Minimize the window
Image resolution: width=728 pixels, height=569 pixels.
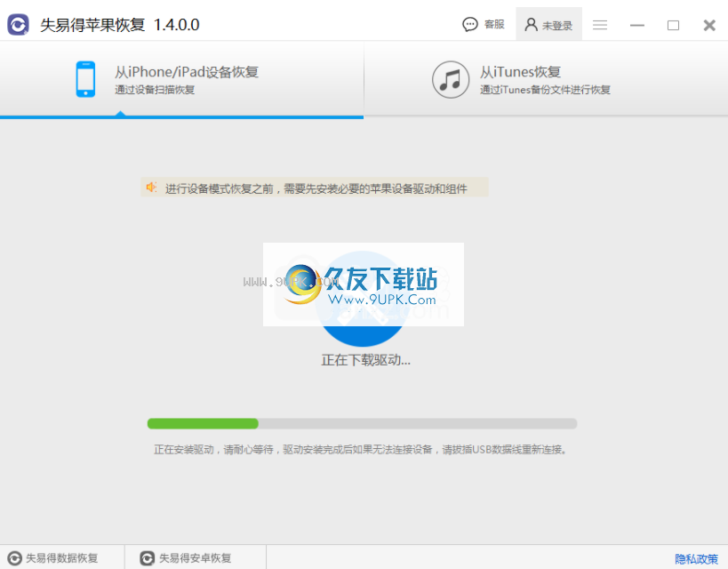637,25
